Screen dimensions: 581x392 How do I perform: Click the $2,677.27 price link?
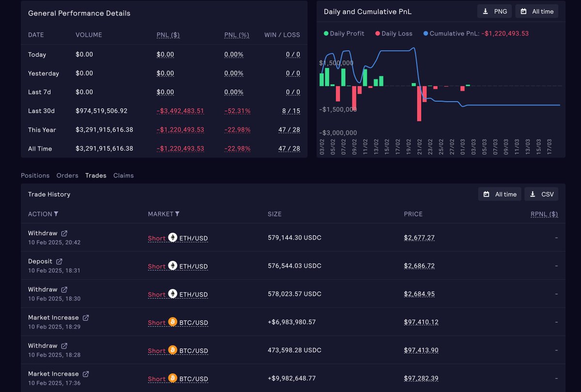pos(419,238)
